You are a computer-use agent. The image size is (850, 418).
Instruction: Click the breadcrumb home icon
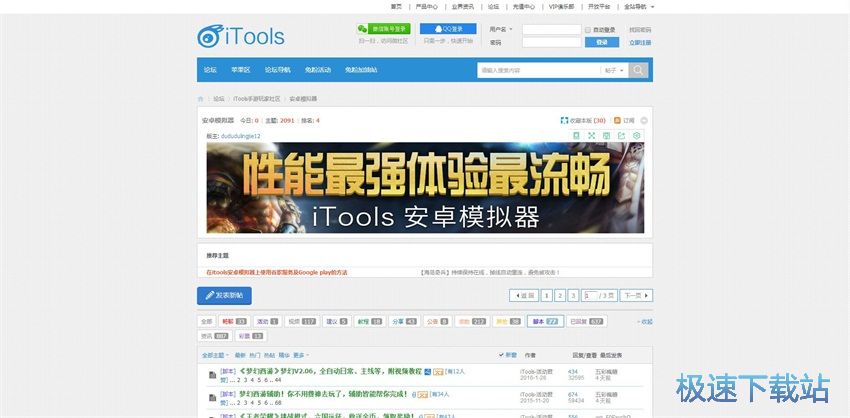point(201,99)
